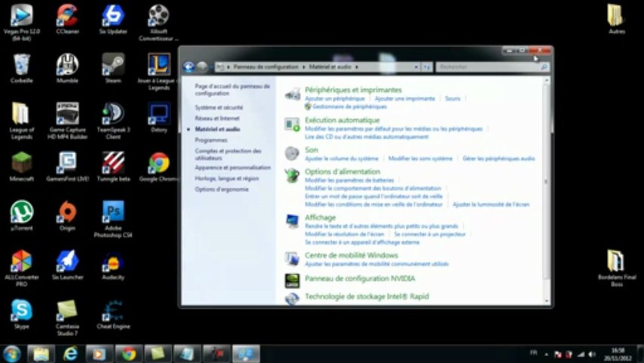The width and height of the screenshot is (644, 363).
Task: Select the Camtasia Studio 7 shortcut
Action: coord(67,318)
